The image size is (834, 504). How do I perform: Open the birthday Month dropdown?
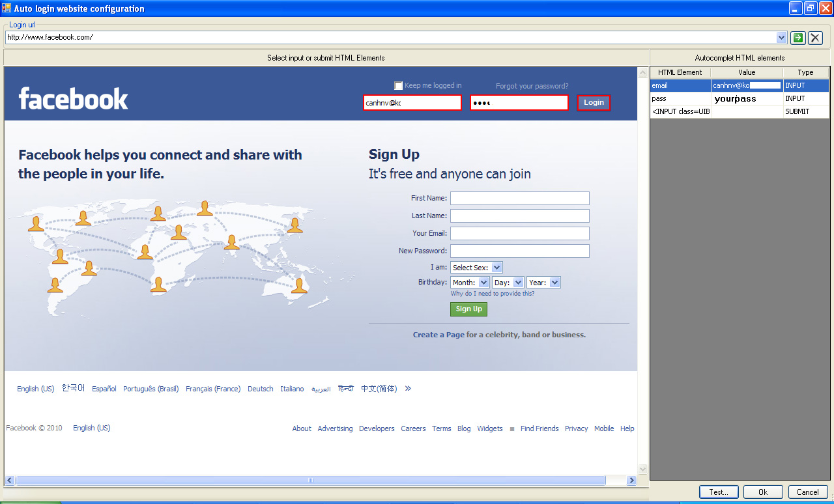coord(470,283)
